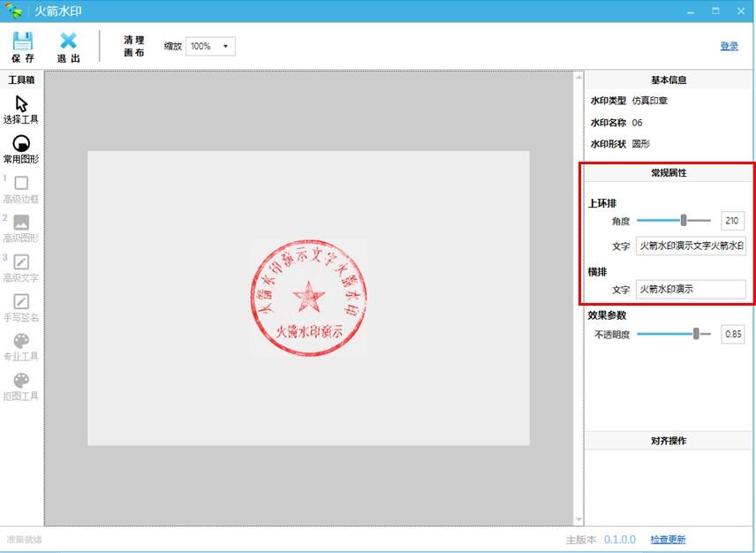Image resolution: width=756 pixels, height=553 pixels.
Task: Click the Save (保存) floppy disk icon
Action: 23,41
